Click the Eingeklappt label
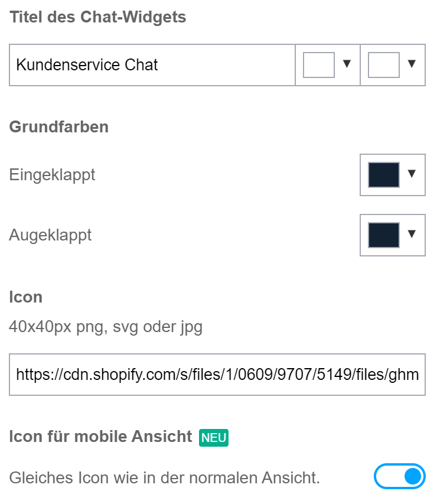437x504 pixels. pos(52,175)
